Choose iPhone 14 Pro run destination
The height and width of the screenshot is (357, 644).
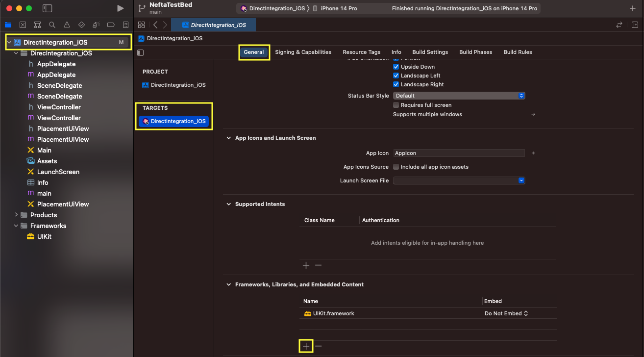click(335, 8)
